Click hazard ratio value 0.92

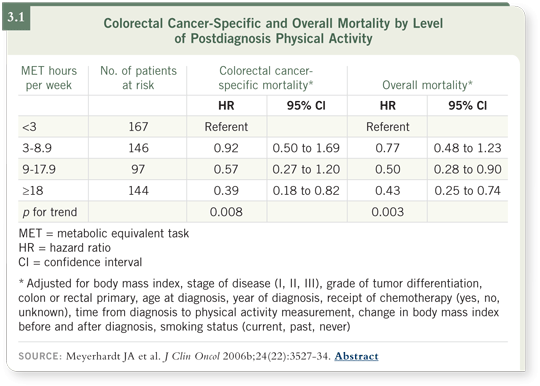(226, 148)
